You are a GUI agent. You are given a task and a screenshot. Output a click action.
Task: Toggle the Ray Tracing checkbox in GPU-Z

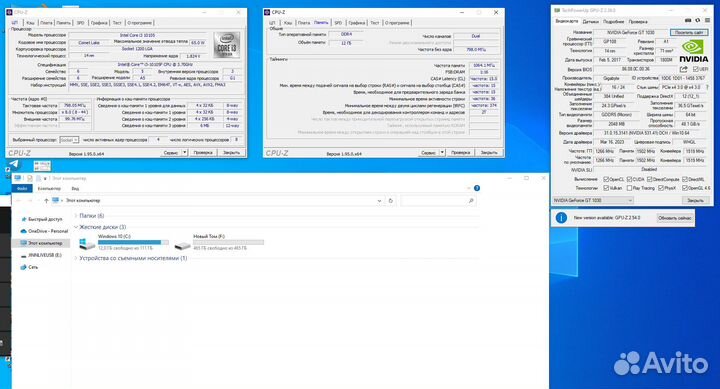click(629, 188)
